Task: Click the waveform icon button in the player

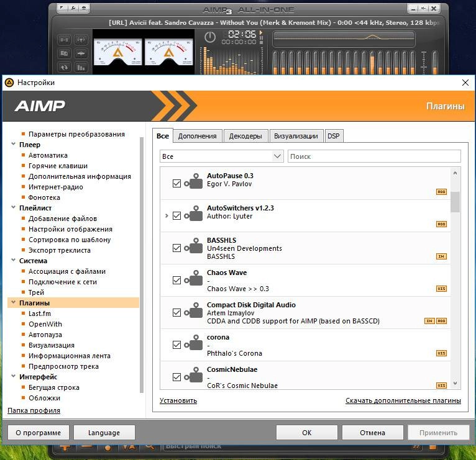Action: tap(81, 53)
